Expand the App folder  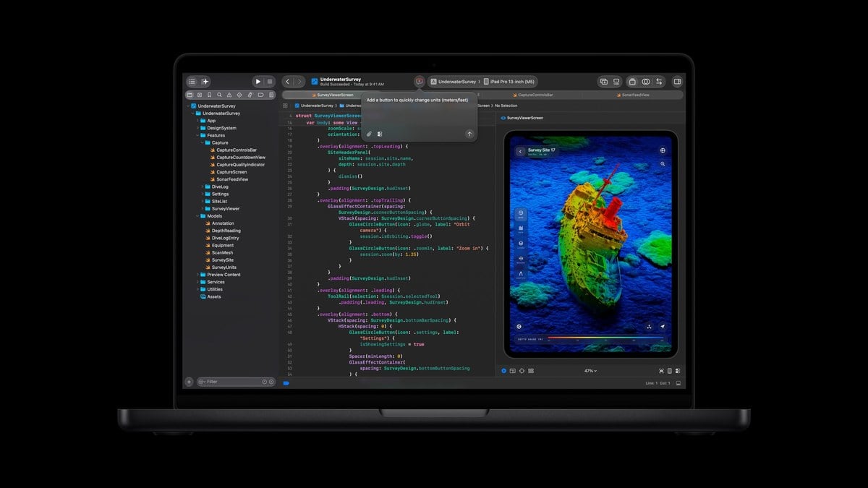pos(198,121)
